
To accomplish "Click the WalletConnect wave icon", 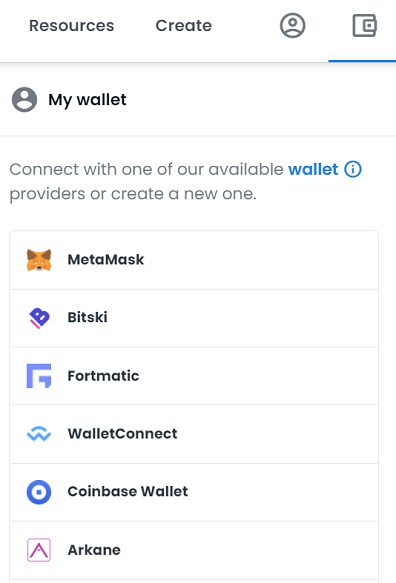I will [39, 434].
